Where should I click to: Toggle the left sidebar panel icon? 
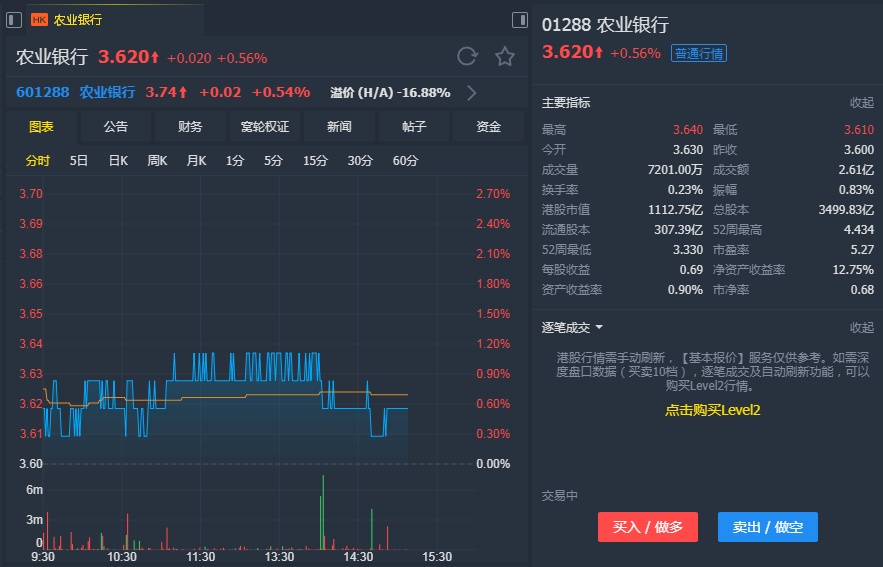coord(14,20)
